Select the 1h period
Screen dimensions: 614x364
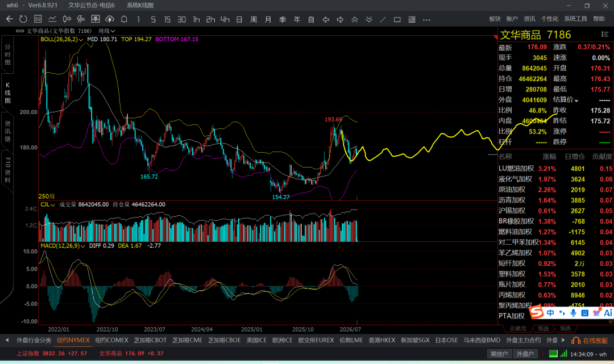click(x=196, y=19)
